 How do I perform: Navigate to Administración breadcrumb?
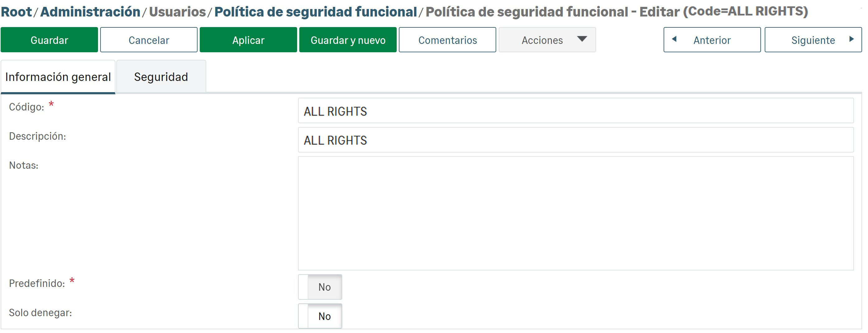coord(90,12)
